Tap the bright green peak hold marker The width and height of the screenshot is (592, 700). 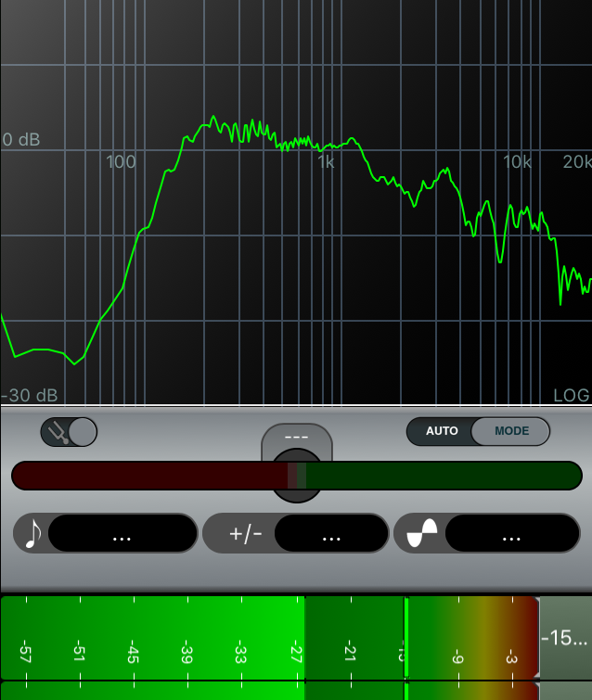point(406,640)
